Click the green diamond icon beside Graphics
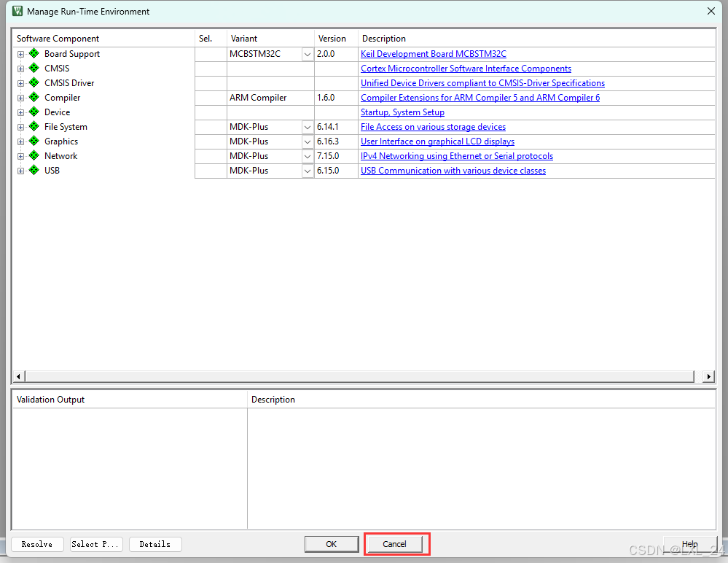Viewport: 728px width, 563px height. click(x=34, y=141)
